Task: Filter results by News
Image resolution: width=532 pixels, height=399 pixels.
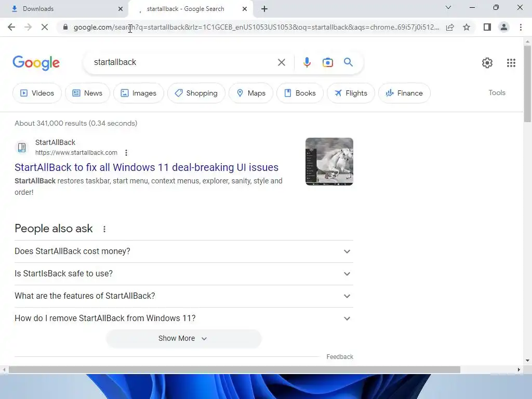Action: click(x=87, y=93)
